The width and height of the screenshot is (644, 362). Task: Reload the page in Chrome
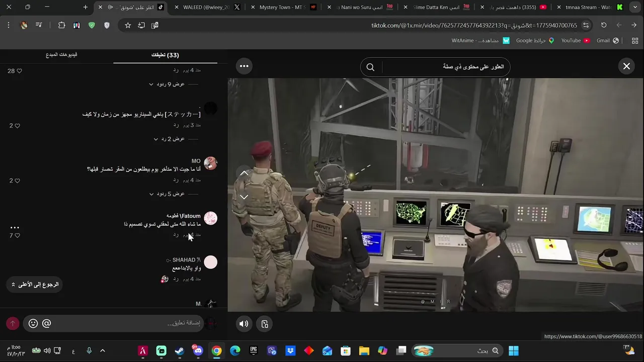point(604,25)
